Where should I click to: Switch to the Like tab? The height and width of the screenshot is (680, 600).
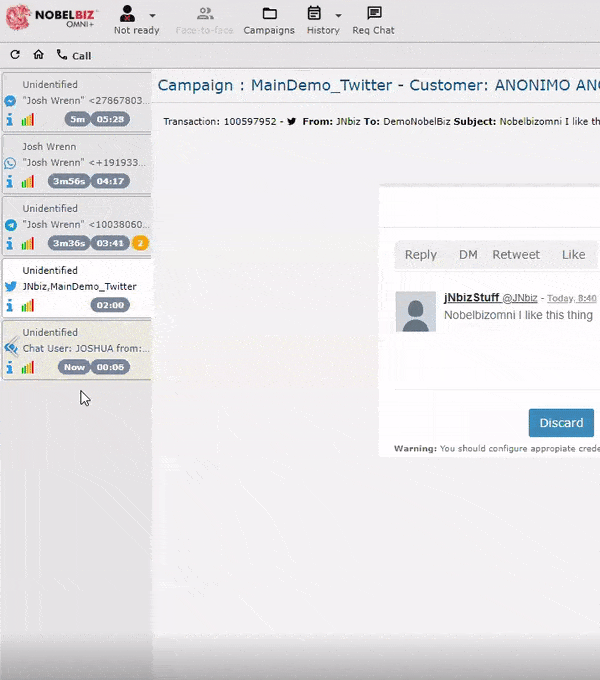click(x=574, y=255)
